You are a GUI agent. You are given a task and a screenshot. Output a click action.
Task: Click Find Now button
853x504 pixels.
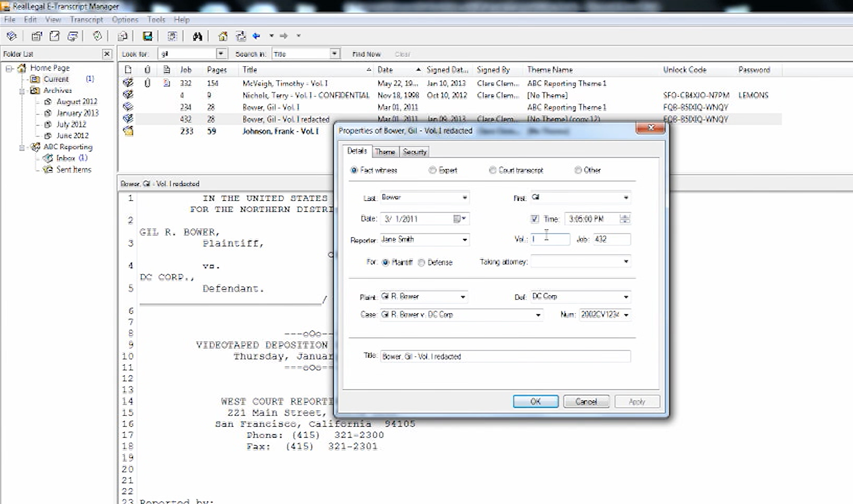tap(366, 54)
